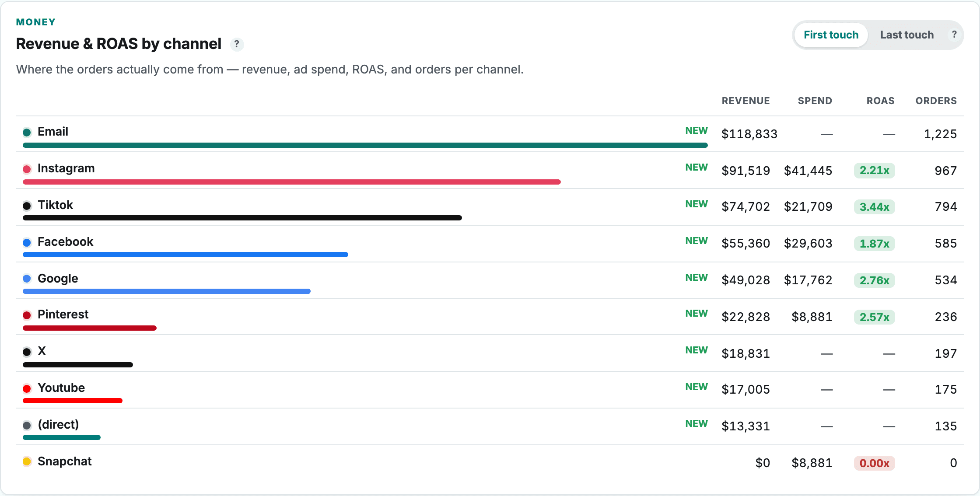Select the Email channel name
Screen dimensions: 980x496
click(x=53, y=132)
